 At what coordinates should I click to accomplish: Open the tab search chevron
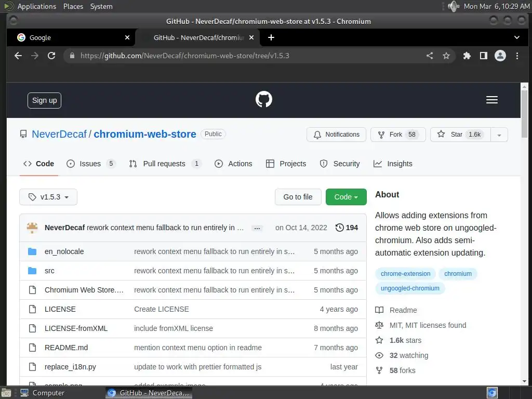516,37
